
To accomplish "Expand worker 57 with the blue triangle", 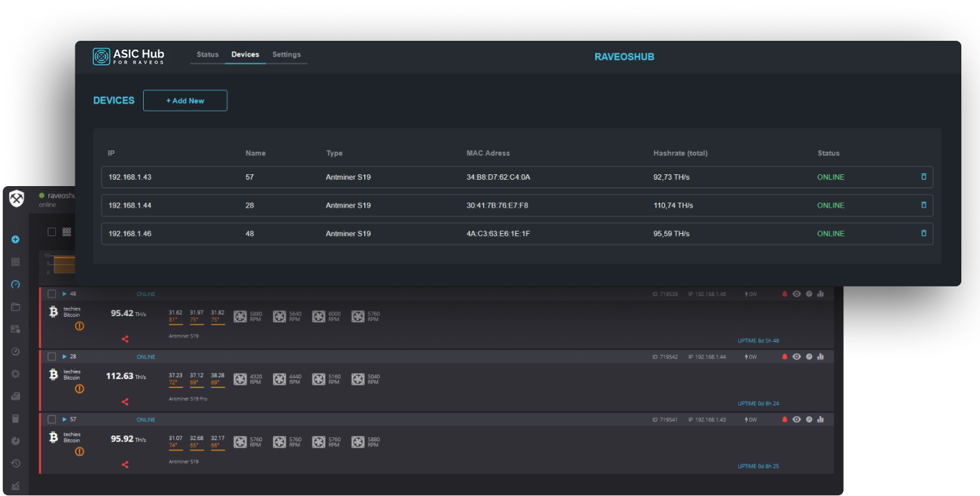I will [x=64, y=419].
